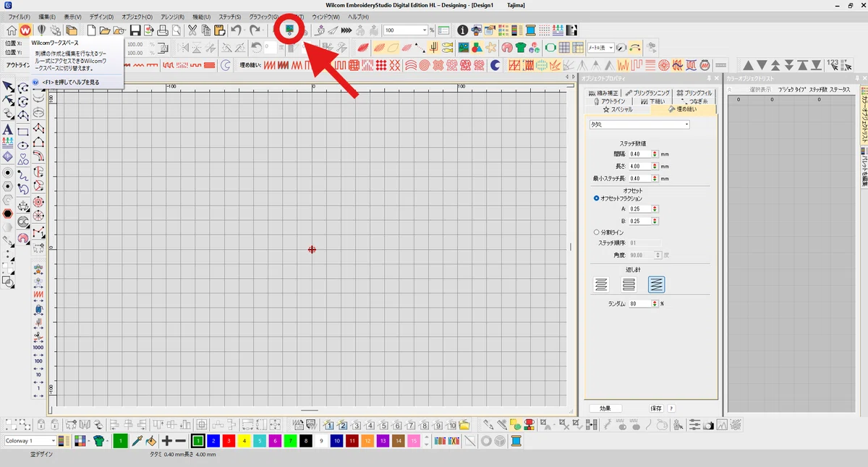Click the 保存 button
The image size is (868, 467).
pos(656,408)
